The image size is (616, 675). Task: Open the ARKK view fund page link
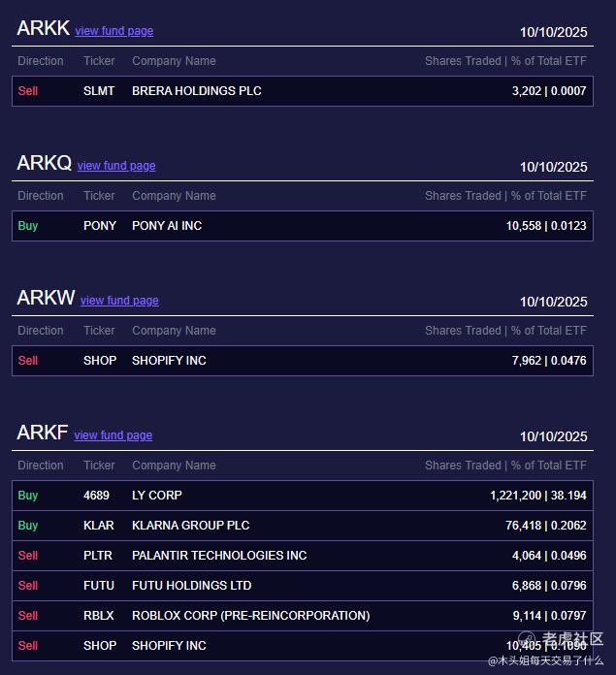tap(113, 31)
